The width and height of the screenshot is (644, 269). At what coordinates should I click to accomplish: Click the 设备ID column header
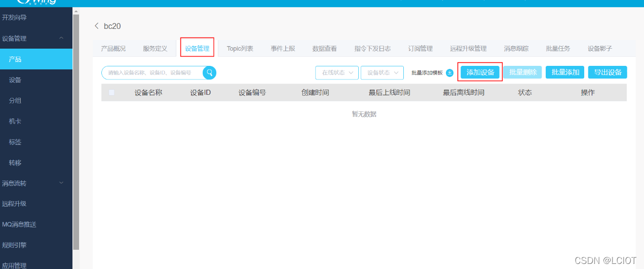pos(200,93)
